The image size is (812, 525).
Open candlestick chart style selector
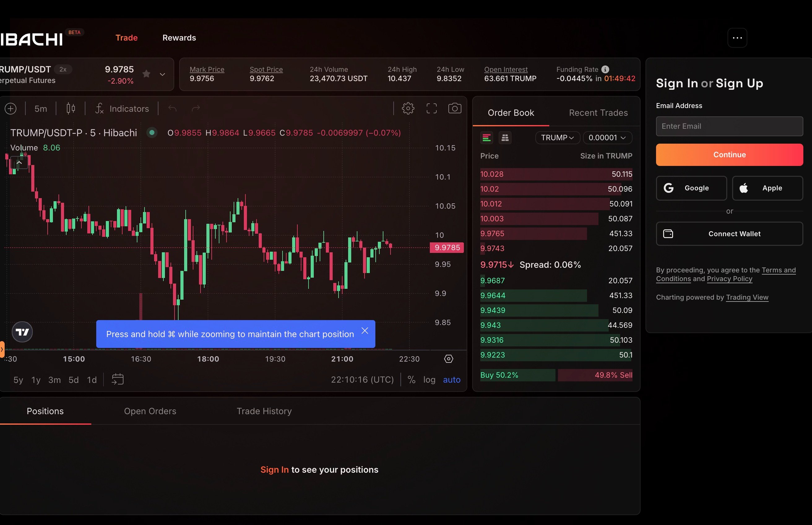pyautogui.click(x=71, y=108)
